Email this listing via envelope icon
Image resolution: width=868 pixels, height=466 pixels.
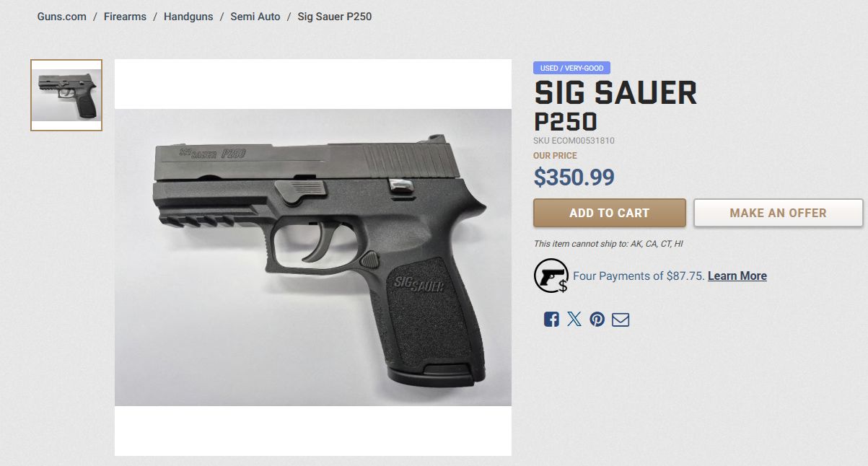621,320
